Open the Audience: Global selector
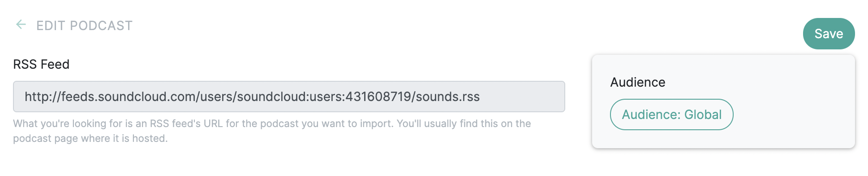Viewport: 868px width, 176px height. tap(671, 114)
